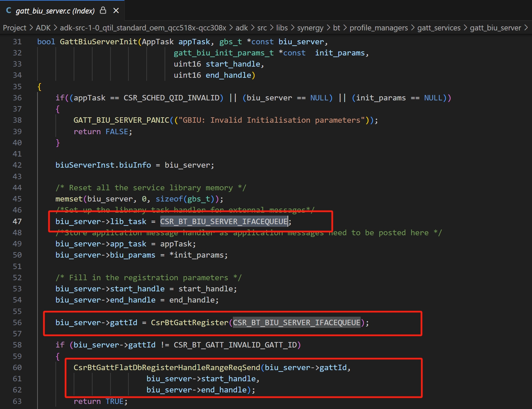The image size is (532, 409).
Task: Click the src breadcrumb item
Action: click(x=262, y=28)
